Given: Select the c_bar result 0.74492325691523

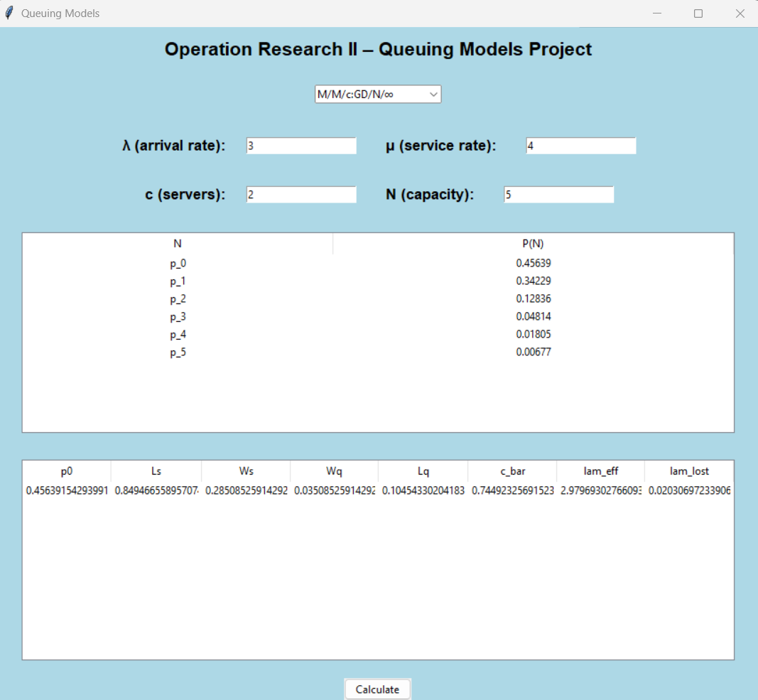Looking at the screenshot, I should click(512, 490).
